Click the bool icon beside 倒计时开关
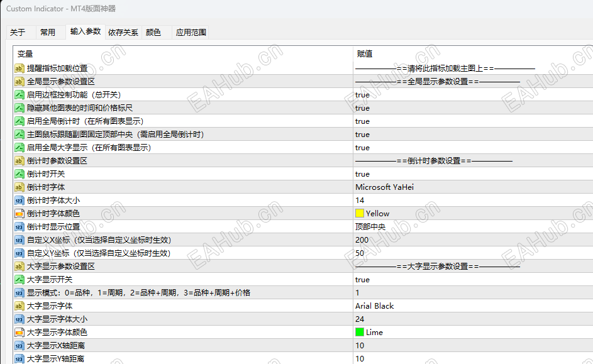This screenshot has width=593, height=364. [x=19, y=174]
